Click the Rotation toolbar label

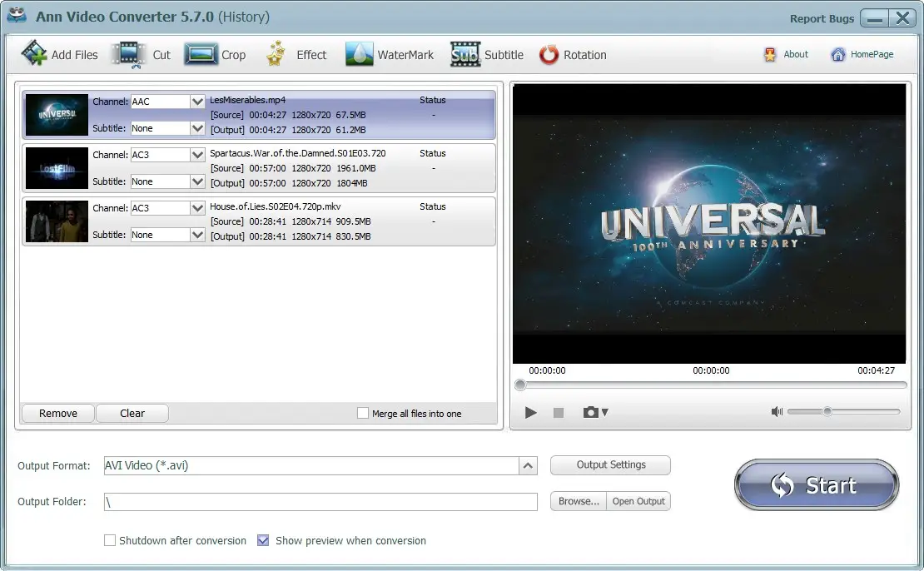point(584,55)
